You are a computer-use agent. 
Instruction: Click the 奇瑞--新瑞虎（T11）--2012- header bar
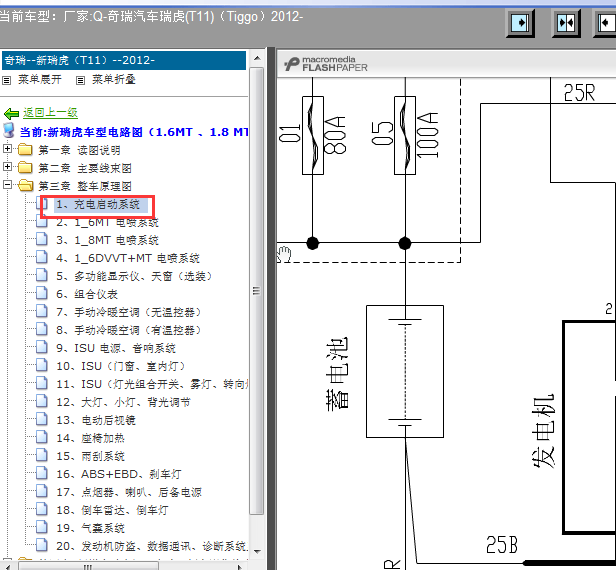coord(124,60)
